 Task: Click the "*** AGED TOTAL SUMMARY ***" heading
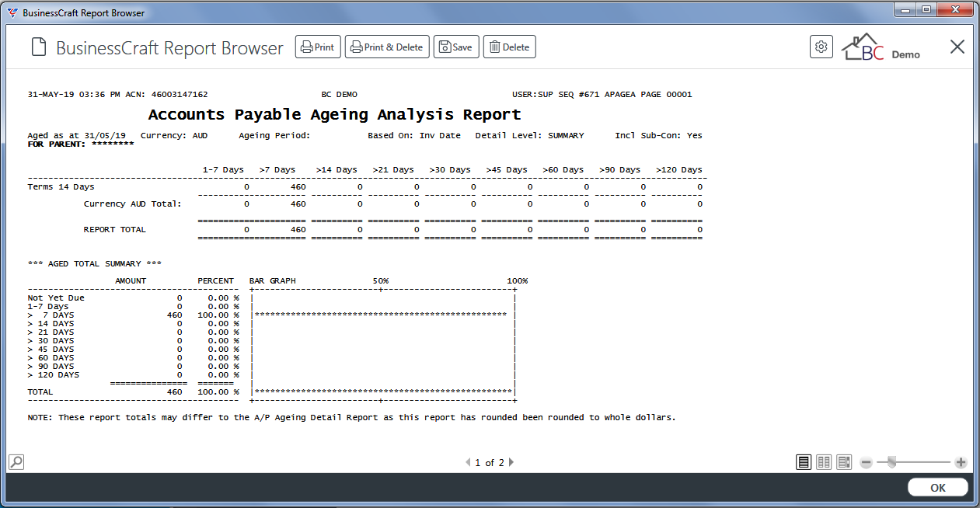tap(95, 264)
